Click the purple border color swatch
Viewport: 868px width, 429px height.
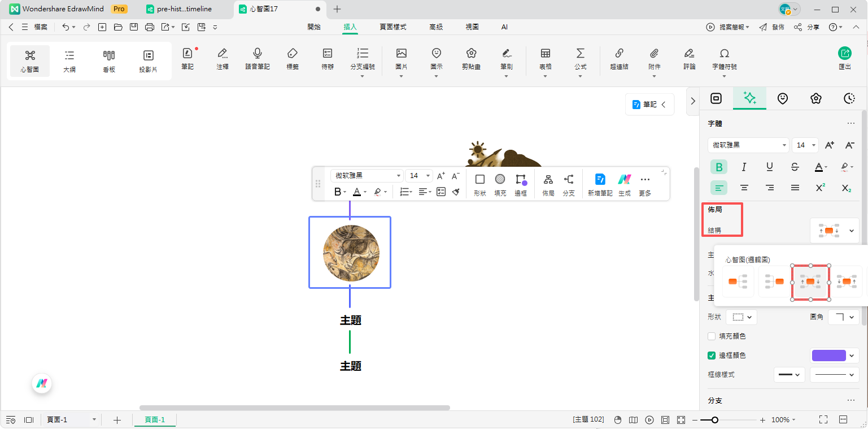pyautogui.click(x=828, y=356)
